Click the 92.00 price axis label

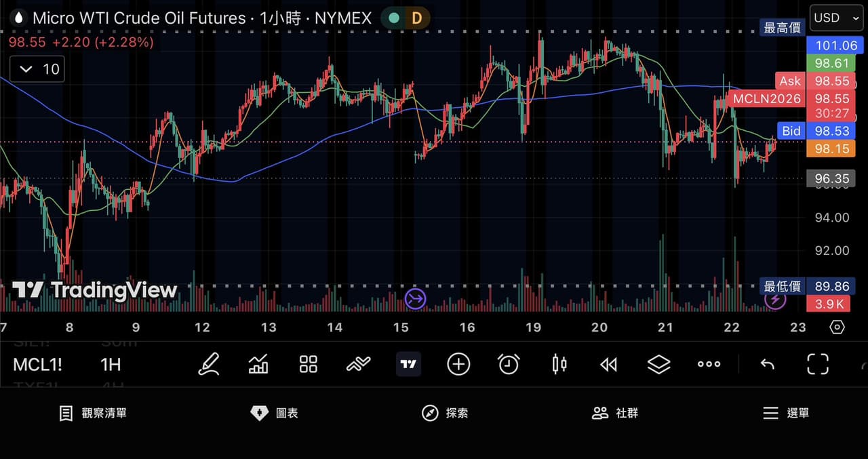[831, 250]
